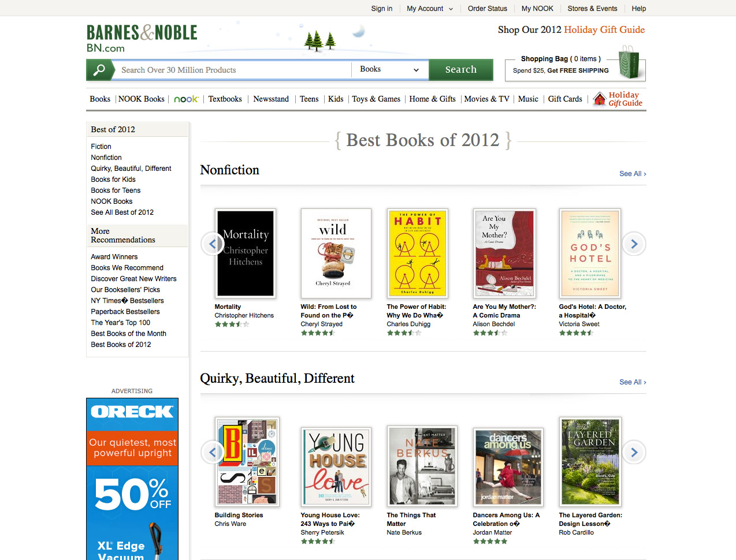Open the Books category dropdown in search
Viewport: 736px width, 560px height.
390,70
